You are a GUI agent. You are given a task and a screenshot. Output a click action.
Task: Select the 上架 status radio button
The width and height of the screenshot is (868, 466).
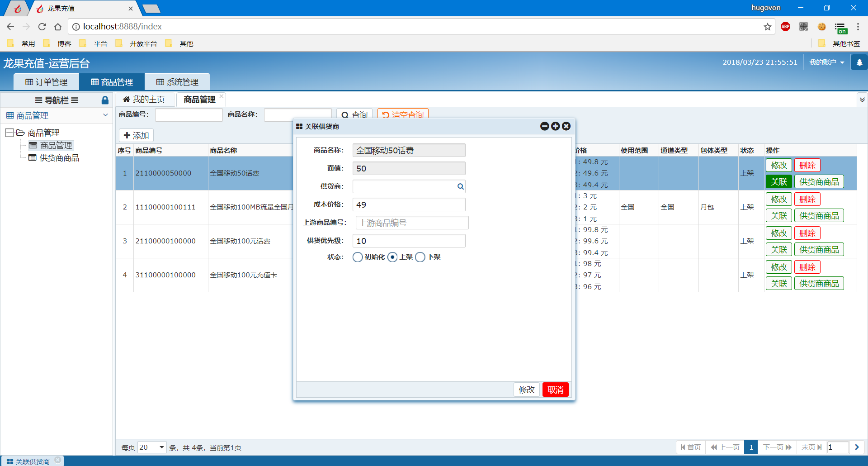pyautogui.click(x=392, y=257)
